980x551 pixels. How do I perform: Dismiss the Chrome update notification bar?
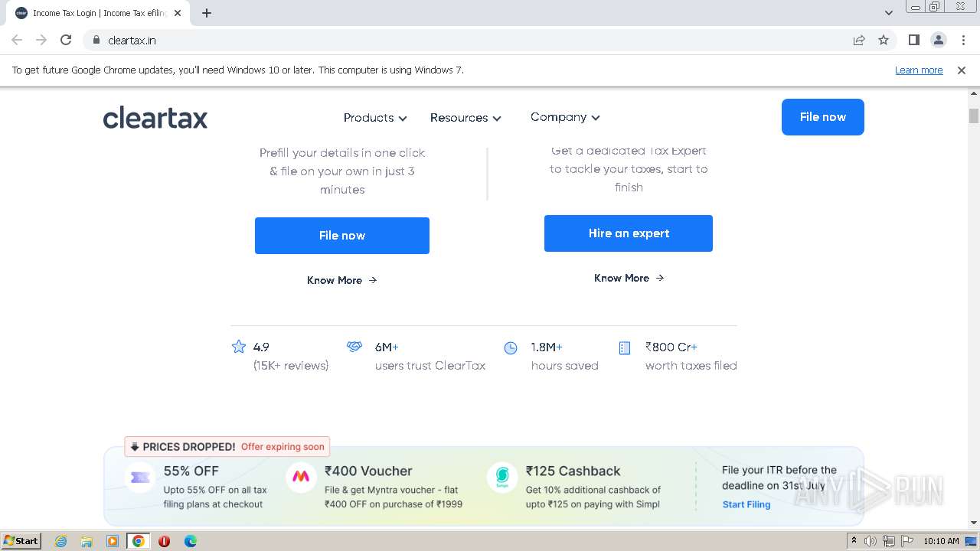pos(962,70)
